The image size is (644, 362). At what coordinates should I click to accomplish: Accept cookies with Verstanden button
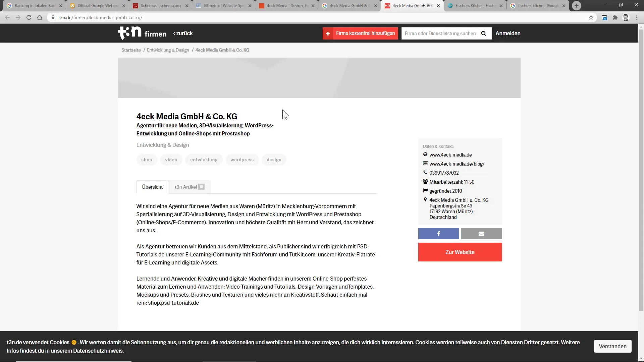pos(612,346)
